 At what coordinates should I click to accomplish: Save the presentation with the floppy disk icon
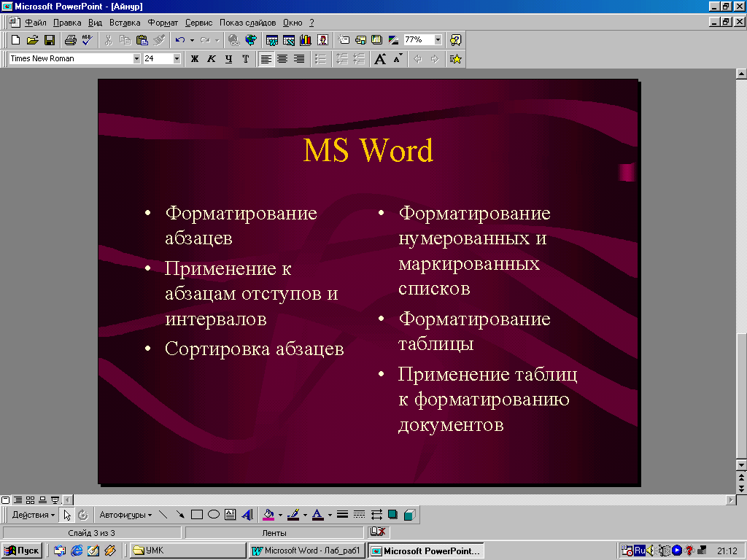click(50, 40)
